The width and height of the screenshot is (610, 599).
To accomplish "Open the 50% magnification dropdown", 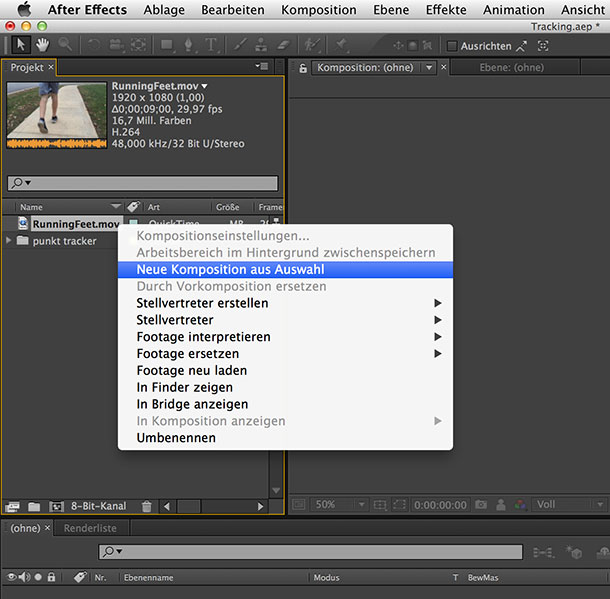I will tap(361, 505).
